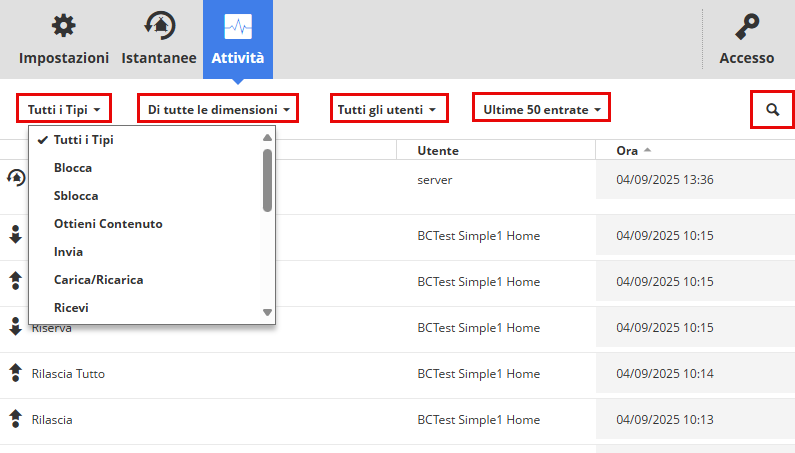The image size is (795, 453).
Task: Click the down-arrow icon beside Riserva
Action: tap(15, 326)
